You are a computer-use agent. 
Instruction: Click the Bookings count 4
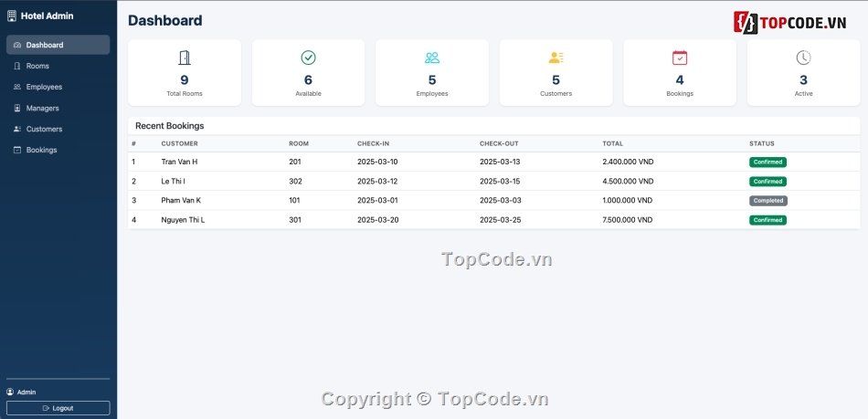click(680, 80)
